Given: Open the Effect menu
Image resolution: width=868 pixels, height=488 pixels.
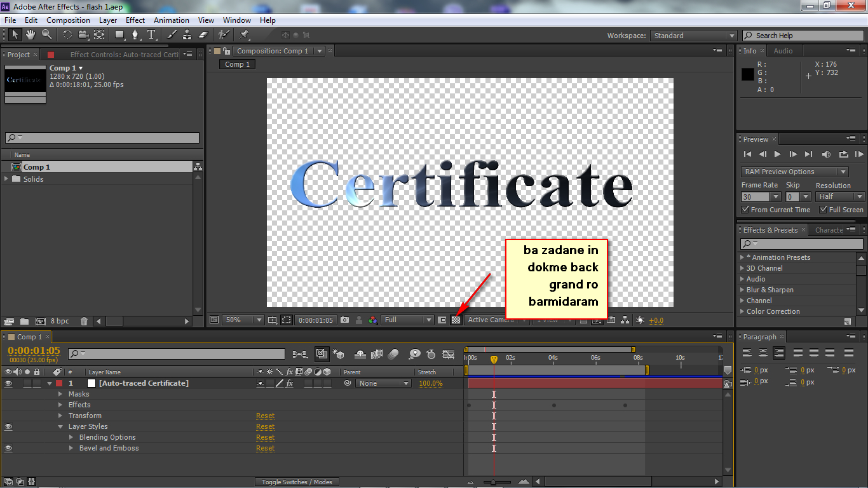Looking at the screenshot, I should click(135, 20).
